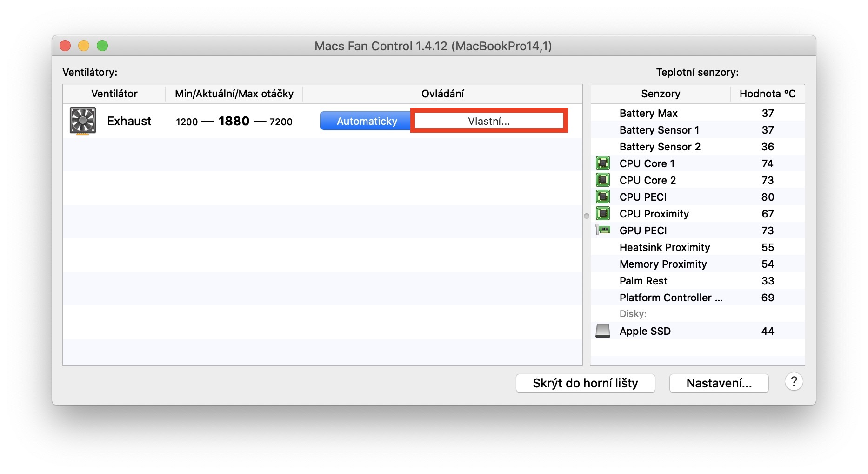Select the Palm Rest sensor row
868x474 pixels.
pos(697,281)
